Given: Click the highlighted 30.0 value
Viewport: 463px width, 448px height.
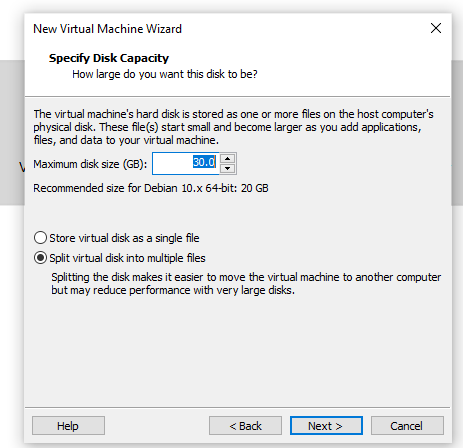Looking at the screenshot, I should (x=204, y=162).
